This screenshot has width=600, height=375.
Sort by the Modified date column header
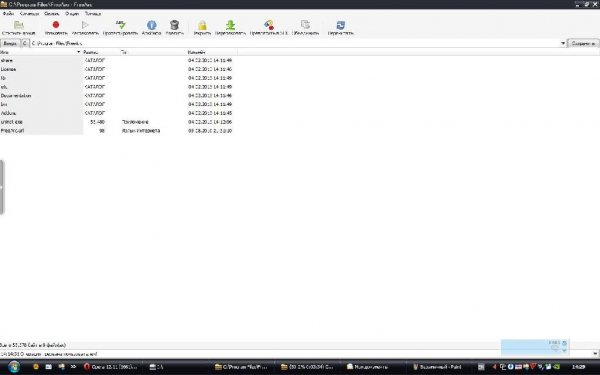pyautogui.click(x=212, y=52)
